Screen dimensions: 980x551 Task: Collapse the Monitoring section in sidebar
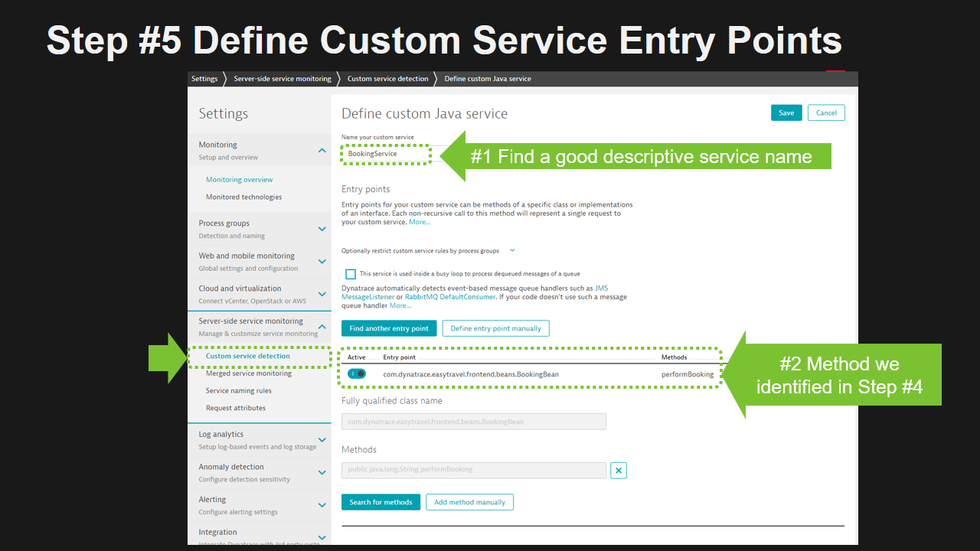point(322,150)
